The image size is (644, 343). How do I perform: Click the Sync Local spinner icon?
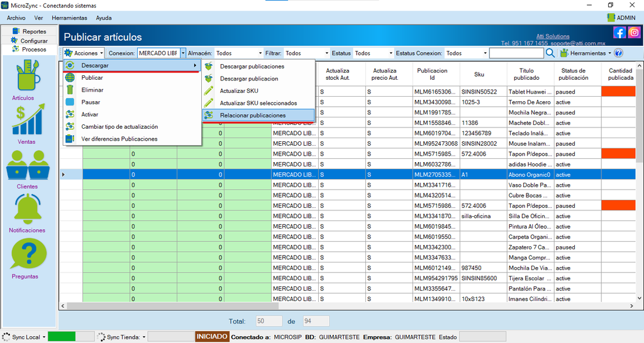tap(6, 337)
